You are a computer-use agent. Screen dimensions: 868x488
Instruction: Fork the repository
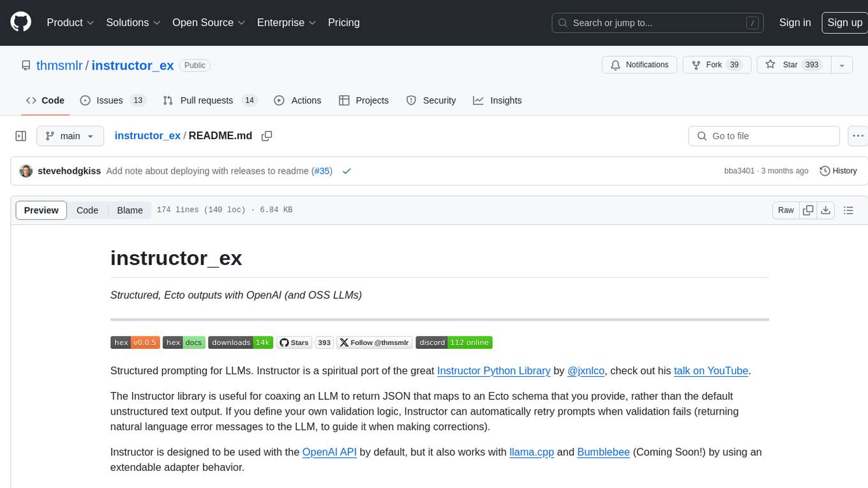tap(717, 65)
